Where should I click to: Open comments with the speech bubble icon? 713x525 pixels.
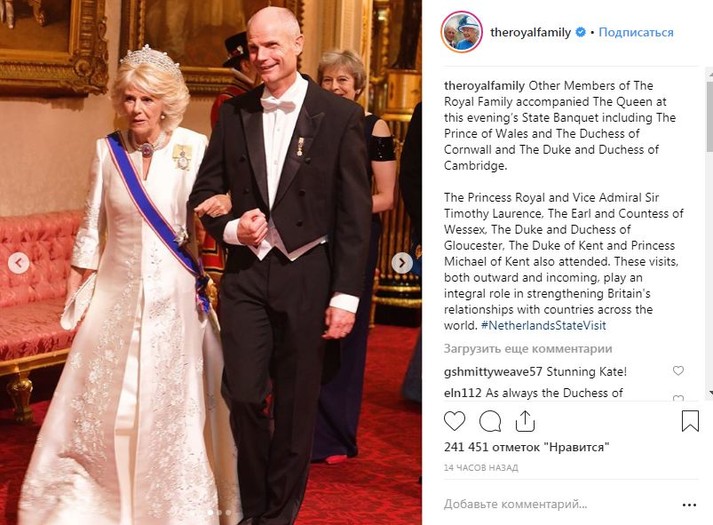(490, 421)
